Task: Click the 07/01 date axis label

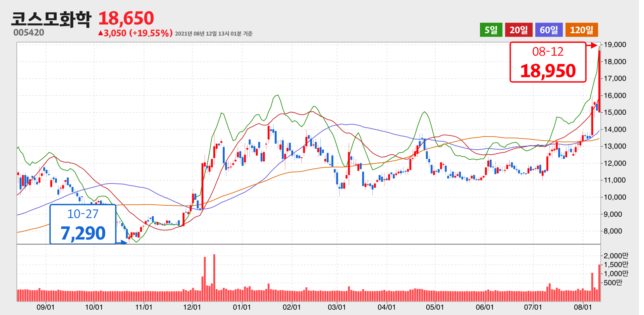Action: click(533, 307)
